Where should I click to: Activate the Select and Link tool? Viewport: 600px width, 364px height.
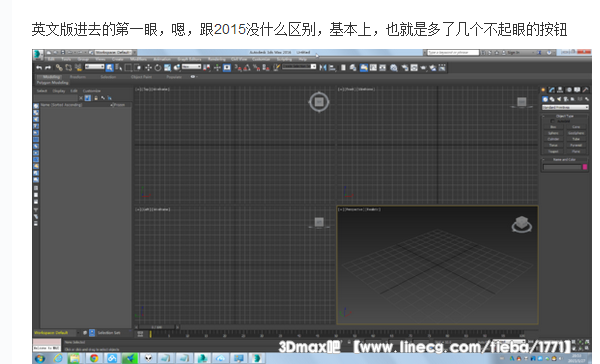pos(59,68)
